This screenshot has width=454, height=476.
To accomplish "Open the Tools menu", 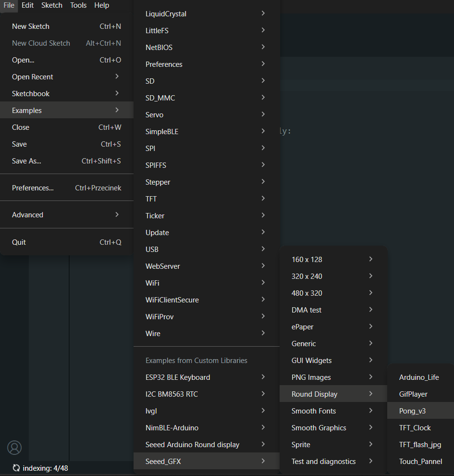I will 78,5.
